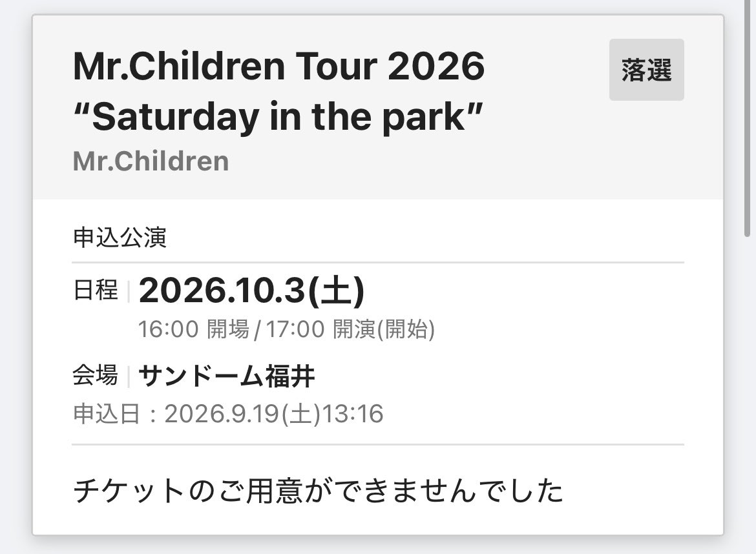Click the word Tour in the title
This screenshot has width=756, height=554.
coord(335,66)
